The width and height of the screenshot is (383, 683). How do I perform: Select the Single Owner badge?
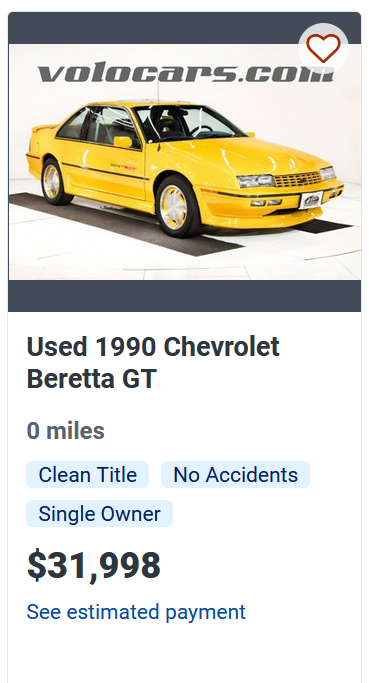pyautogui.click(x=99, y=514)
